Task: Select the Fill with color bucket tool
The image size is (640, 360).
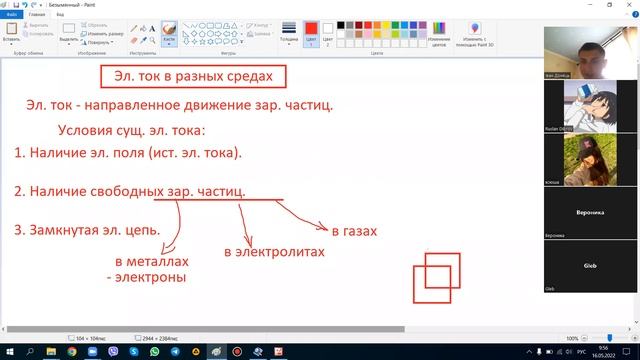Action: pos(143,29)
